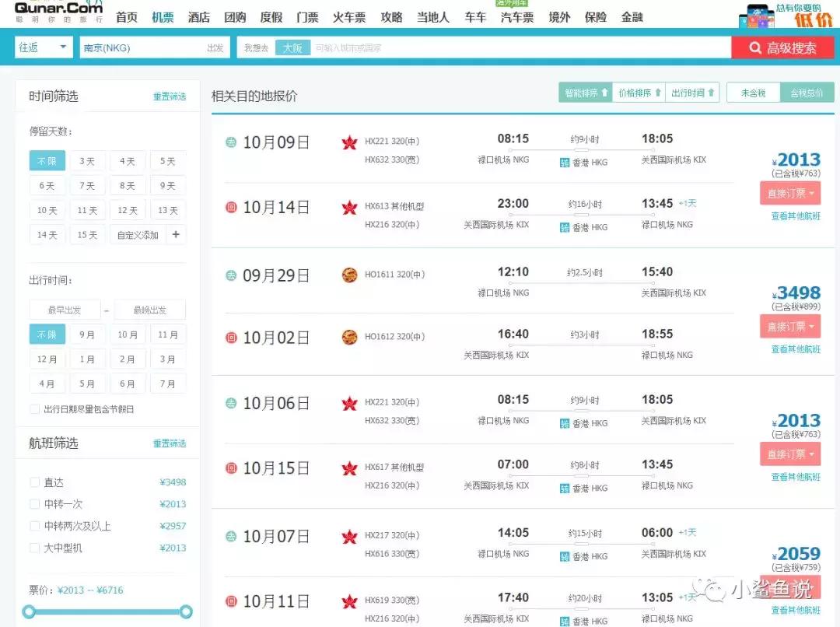
Task: Click the Hong Kong Airlines star logo beside HX221
Action: [348, 142]
